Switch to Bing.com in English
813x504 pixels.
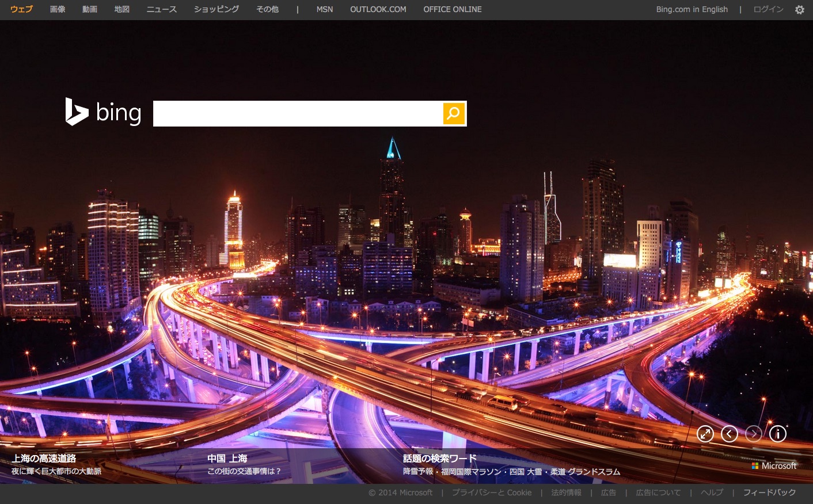point(692,10)
